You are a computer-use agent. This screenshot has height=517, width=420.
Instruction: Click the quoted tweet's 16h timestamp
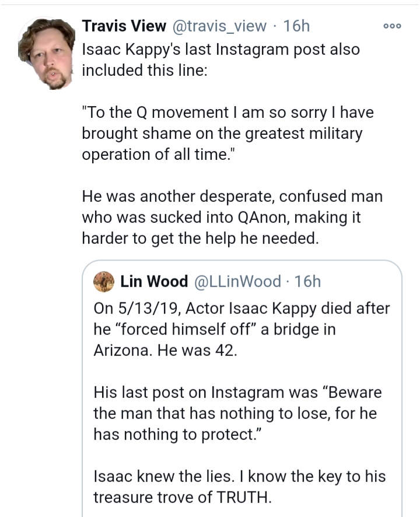(307, 282)
